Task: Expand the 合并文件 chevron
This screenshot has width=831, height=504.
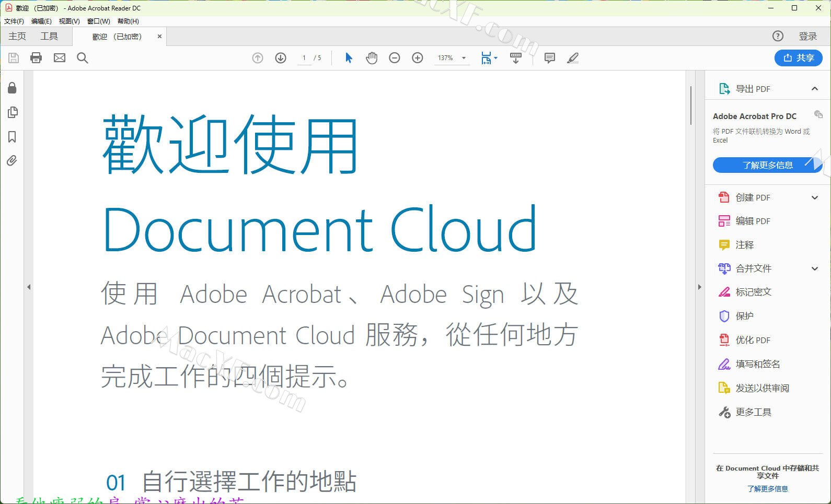Action: [x=815, y=268]
